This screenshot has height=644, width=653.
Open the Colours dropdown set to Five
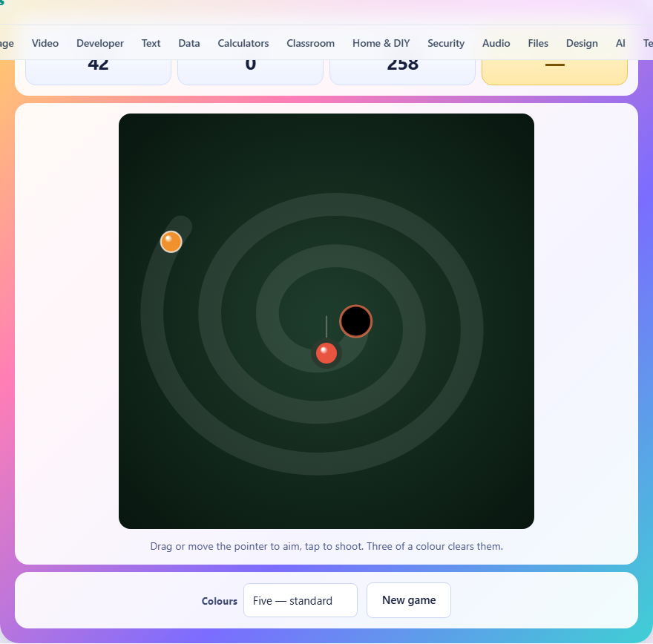(301, 600)
